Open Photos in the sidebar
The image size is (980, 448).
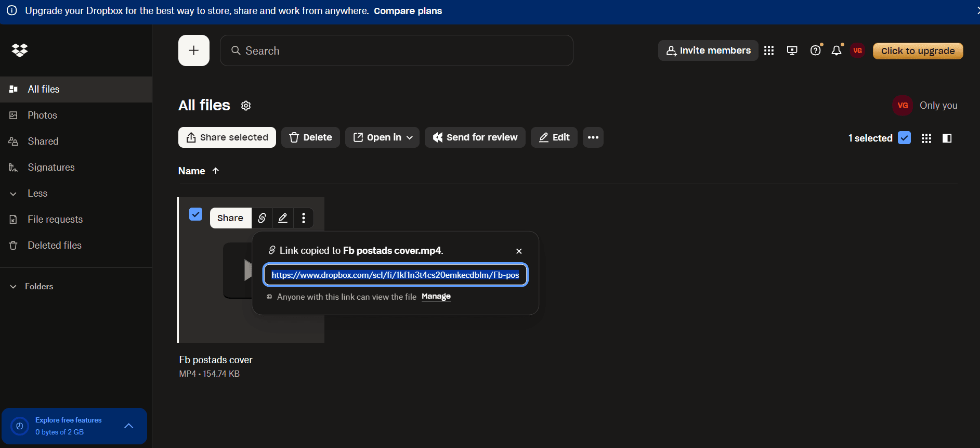pyautogui.click(x=42, y=116)
